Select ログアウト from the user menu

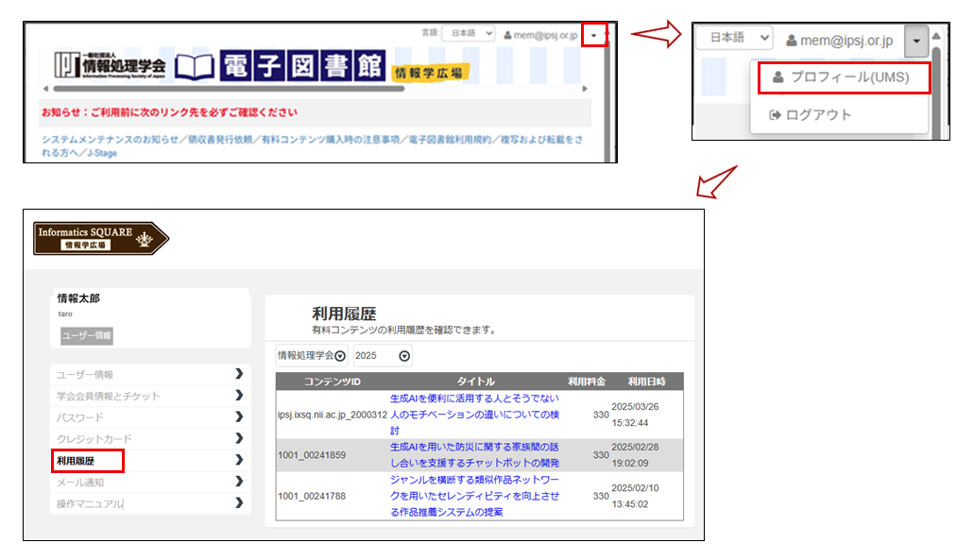(811, 115)
